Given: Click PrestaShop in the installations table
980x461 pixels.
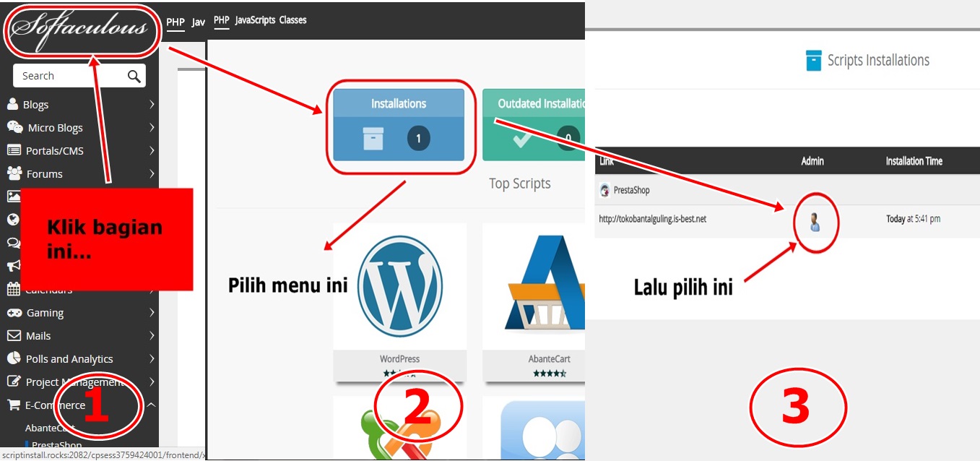Looking at the screenshot, I should pos(632,191).
